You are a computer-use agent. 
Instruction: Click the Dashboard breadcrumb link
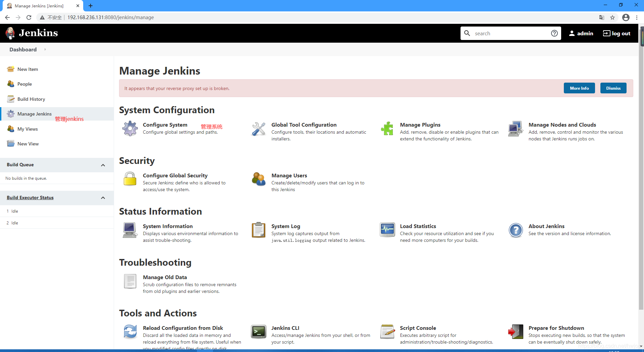[x=23, y=49]
